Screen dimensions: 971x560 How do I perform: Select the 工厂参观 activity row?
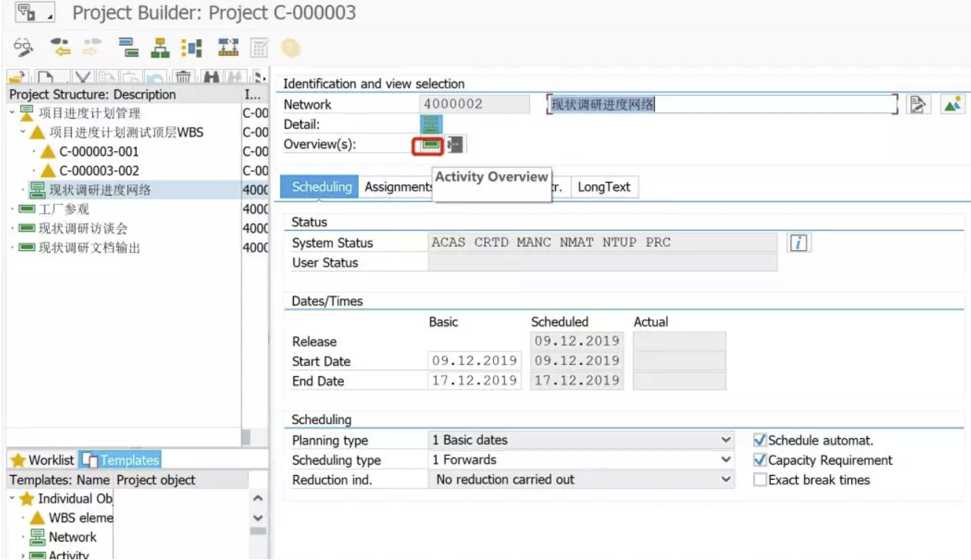[64, 210]
